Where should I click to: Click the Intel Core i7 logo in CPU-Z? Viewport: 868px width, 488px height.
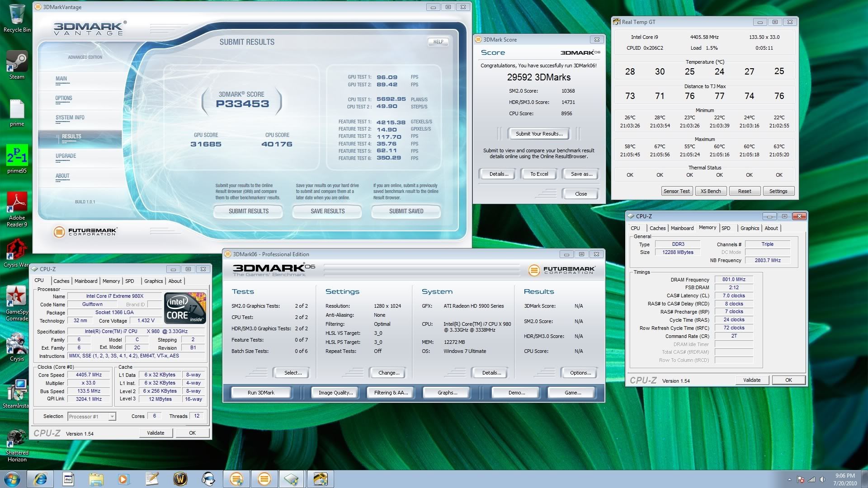coord(185,309)
